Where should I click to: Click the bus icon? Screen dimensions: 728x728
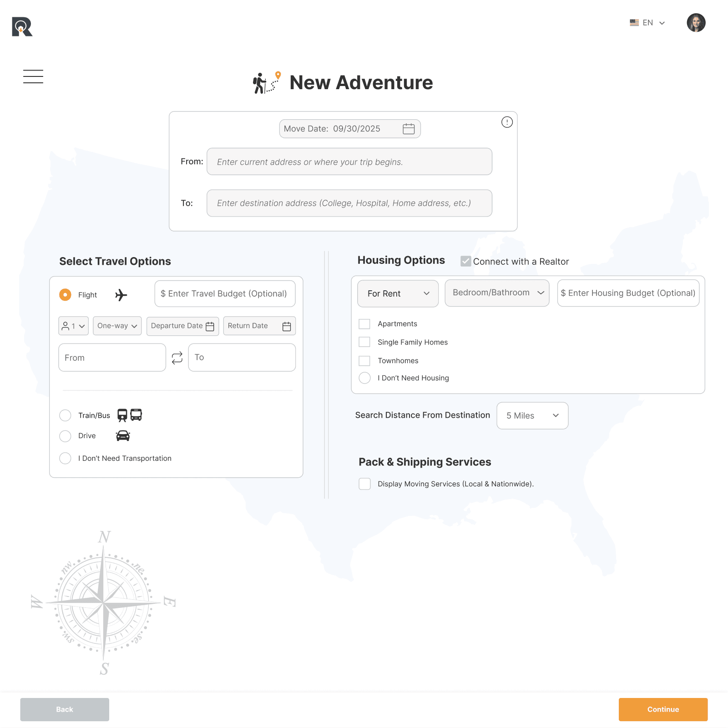pyautogui.click(x=136, y=415)
